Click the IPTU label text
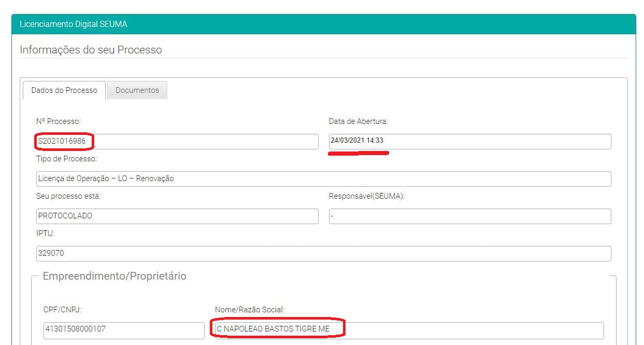 coord(45,233)
